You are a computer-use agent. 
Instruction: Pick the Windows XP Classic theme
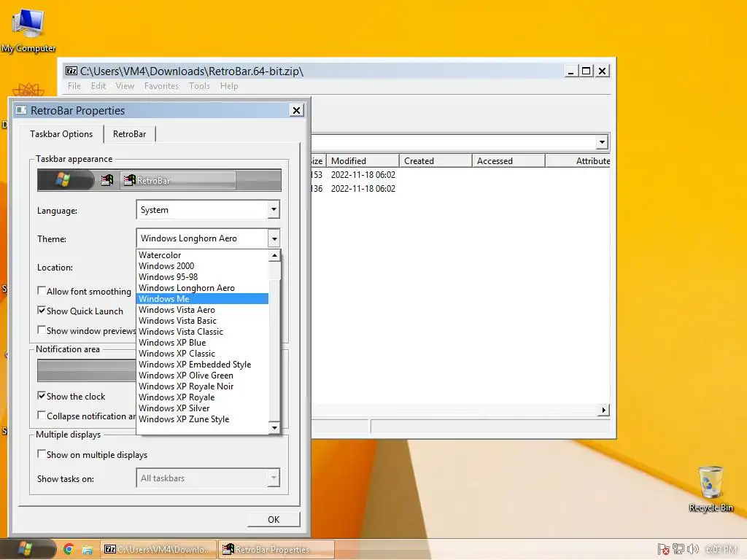click(203, 354)
